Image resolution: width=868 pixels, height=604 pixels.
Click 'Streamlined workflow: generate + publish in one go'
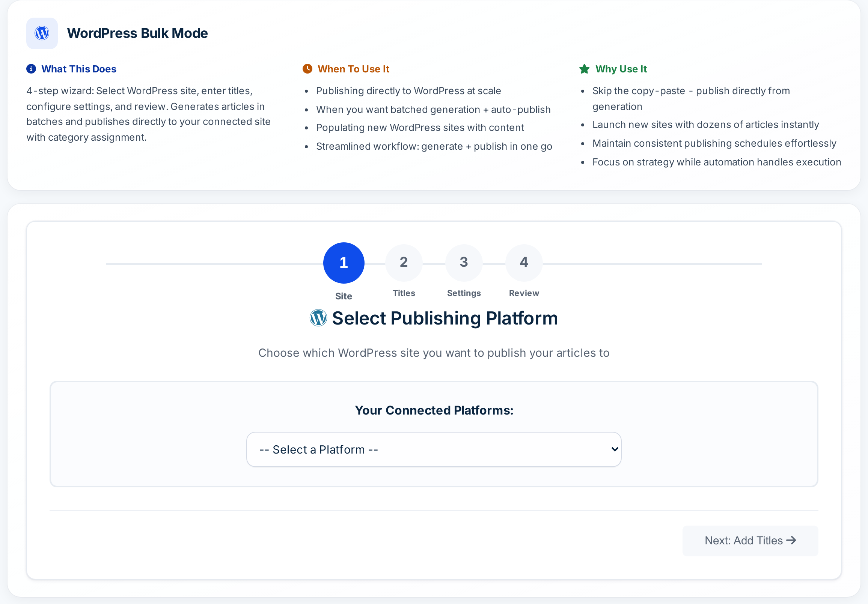point(434,147)
